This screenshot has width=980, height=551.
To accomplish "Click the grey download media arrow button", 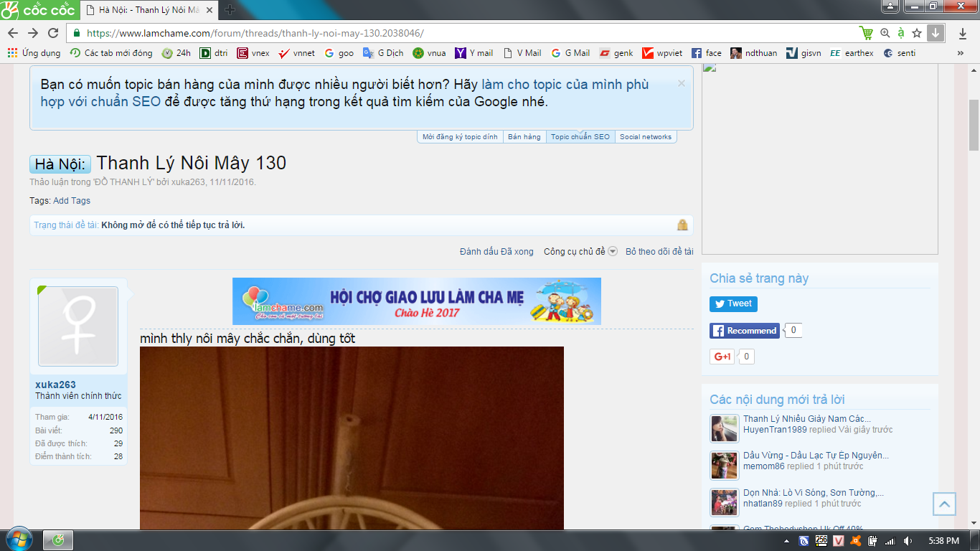I will pyautogui.click(x=935, y=33).
